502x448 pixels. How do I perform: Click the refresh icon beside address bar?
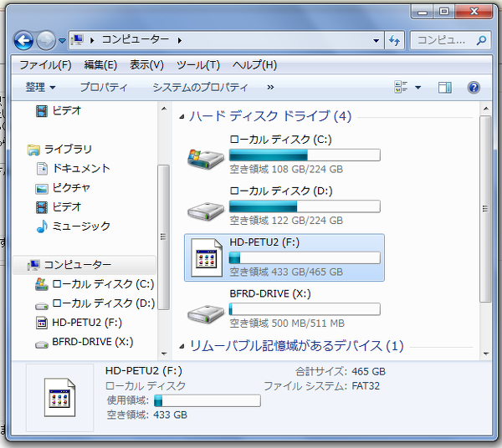point(395,40)
